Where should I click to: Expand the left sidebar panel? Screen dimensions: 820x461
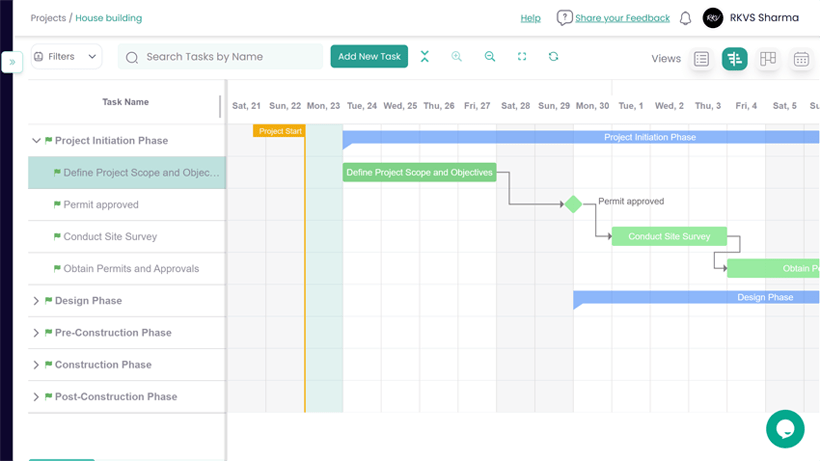click(12, 62)
